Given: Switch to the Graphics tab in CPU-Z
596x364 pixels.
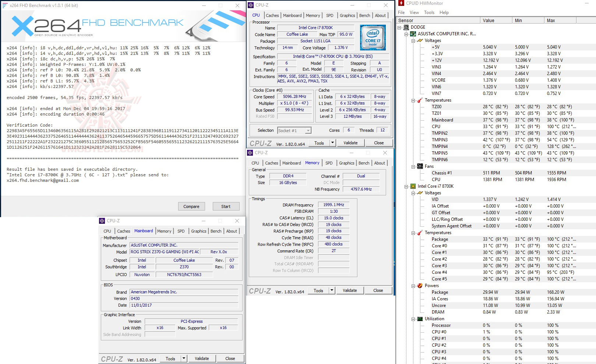Looking at the screenshot, I should tap(347, 15).
